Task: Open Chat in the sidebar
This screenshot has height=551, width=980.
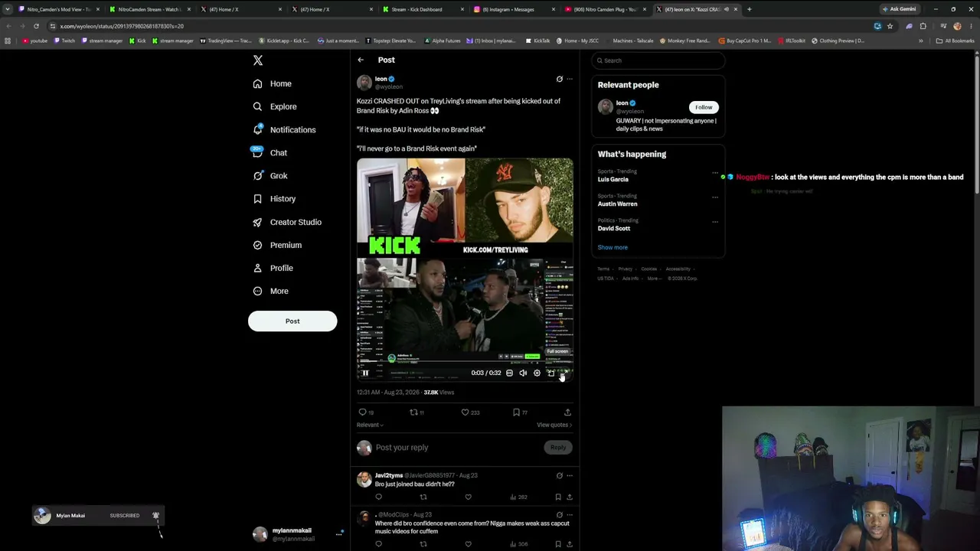Action: [270, 152]
